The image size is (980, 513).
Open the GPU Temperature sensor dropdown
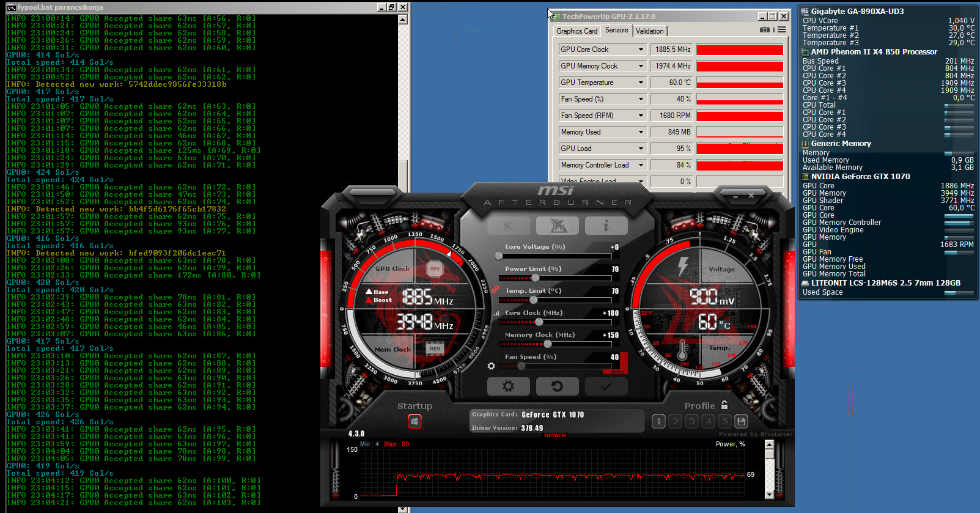[x=641, y=83]
